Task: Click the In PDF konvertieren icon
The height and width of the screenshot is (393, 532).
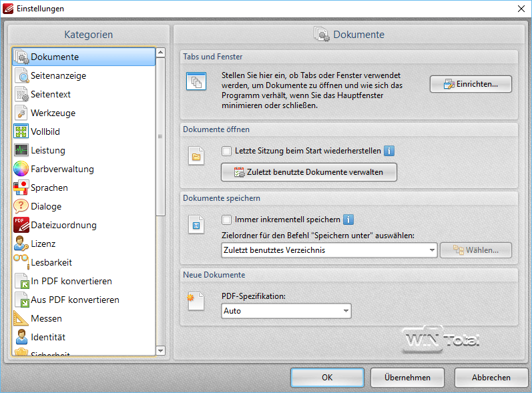Action: pyautogui.click(x=22, y=281)
